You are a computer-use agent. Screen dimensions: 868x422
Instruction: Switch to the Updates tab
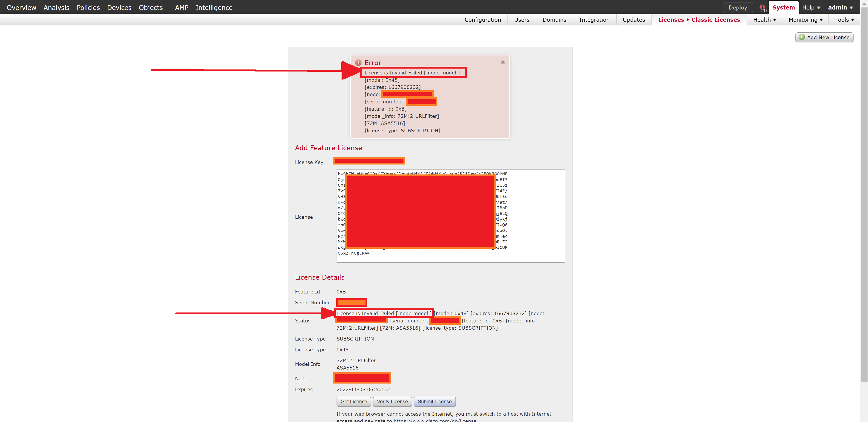(633, 19)
